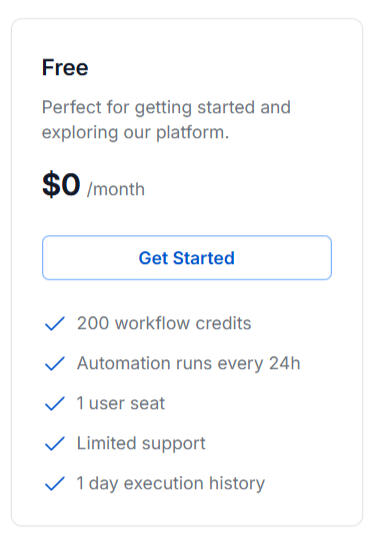The width and height of the screenshot is (377, 552).
Task: Select the Automation runs every 24h text
Action: pos(189,363)
